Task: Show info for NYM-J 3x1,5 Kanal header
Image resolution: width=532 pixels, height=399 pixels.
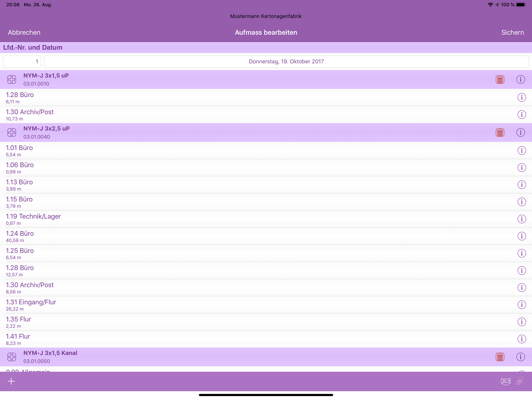Action: (x=521, y=357)
